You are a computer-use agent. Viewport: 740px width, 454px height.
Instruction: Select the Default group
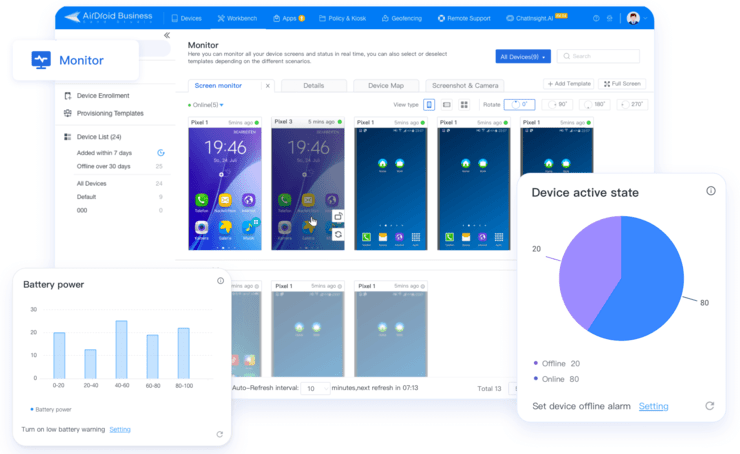(x=86, y=197)
